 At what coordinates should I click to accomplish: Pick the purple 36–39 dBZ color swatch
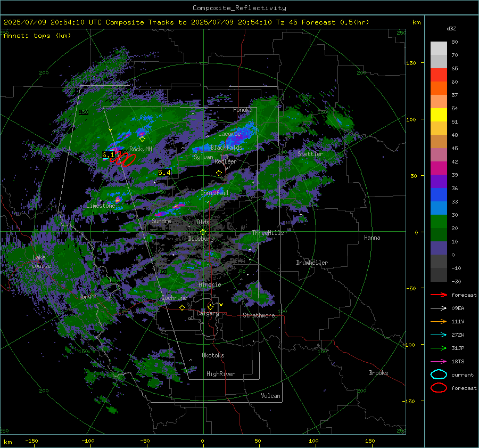(439, 182)
